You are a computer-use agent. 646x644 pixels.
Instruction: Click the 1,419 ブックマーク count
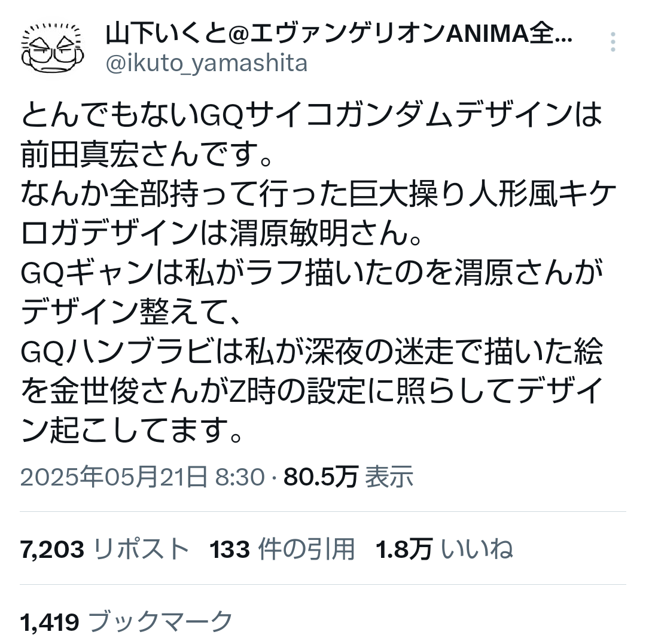tap(126, 622)
